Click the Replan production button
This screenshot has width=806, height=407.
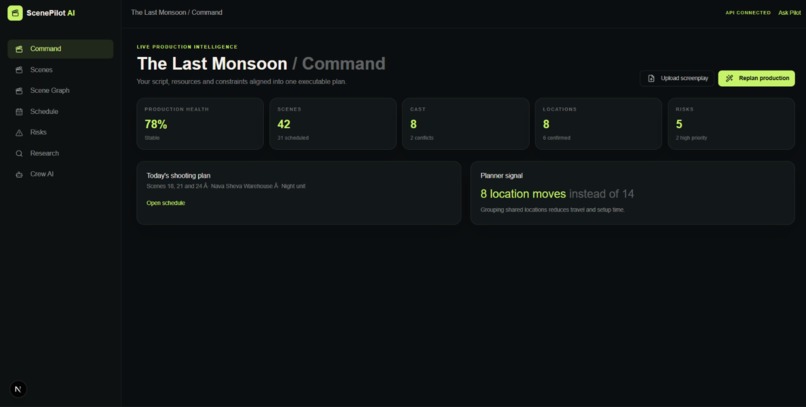(x=756, y=78)
